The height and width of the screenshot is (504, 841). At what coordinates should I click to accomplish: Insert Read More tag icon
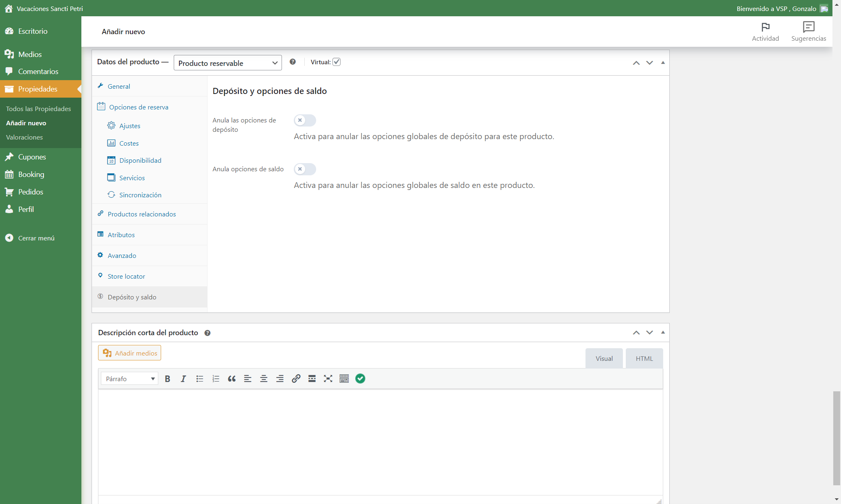click(312, 379)
